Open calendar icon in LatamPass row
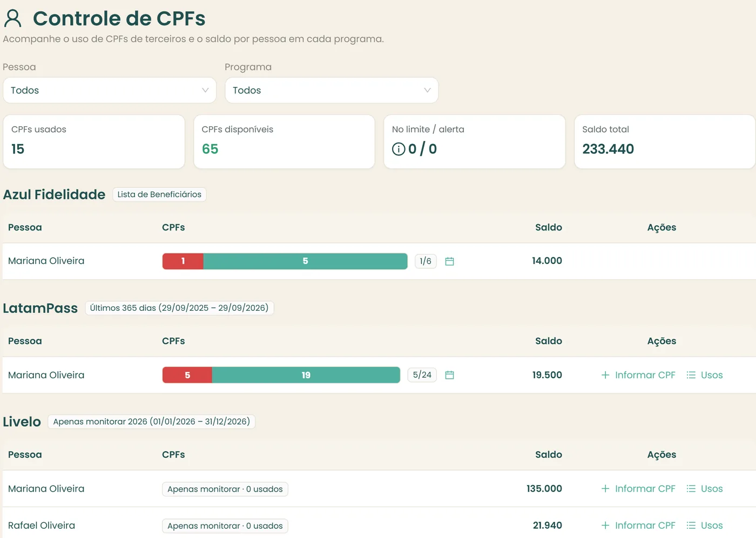The image size is (756, 538). point(449,375)
